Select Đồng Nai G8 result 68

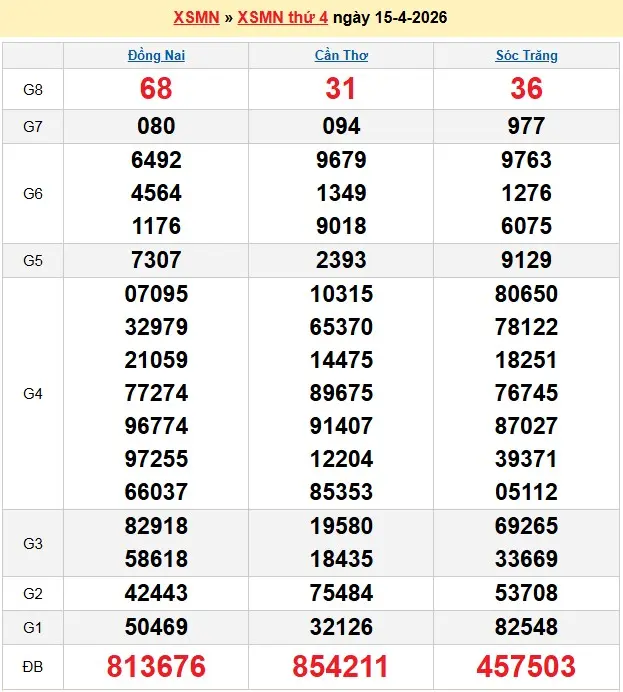pos(156,89)
